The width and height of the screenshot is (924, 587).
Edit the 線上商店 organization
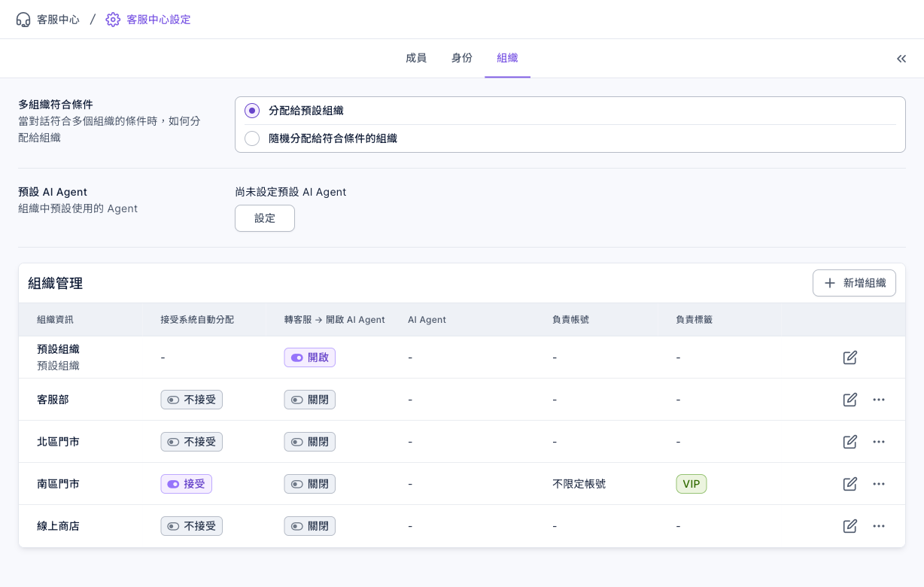coord(850,526)
